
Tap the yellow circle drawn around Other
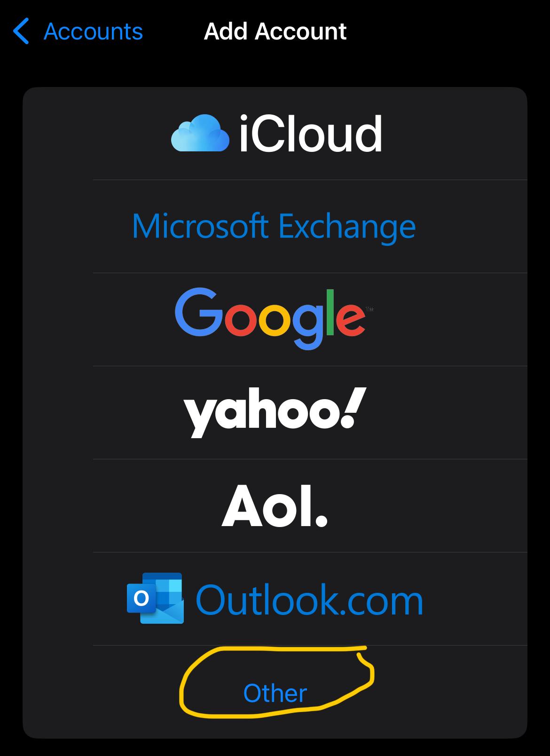[x=276, y=683]
